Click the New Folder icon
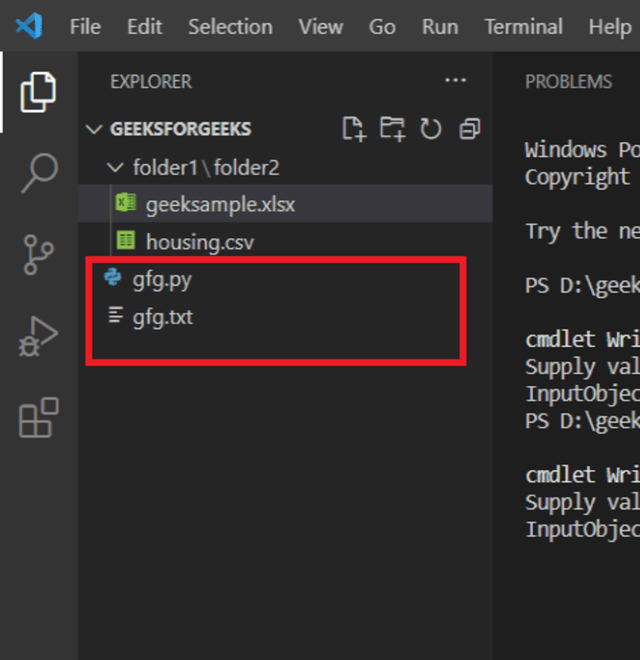 click(x=392, y=129)
